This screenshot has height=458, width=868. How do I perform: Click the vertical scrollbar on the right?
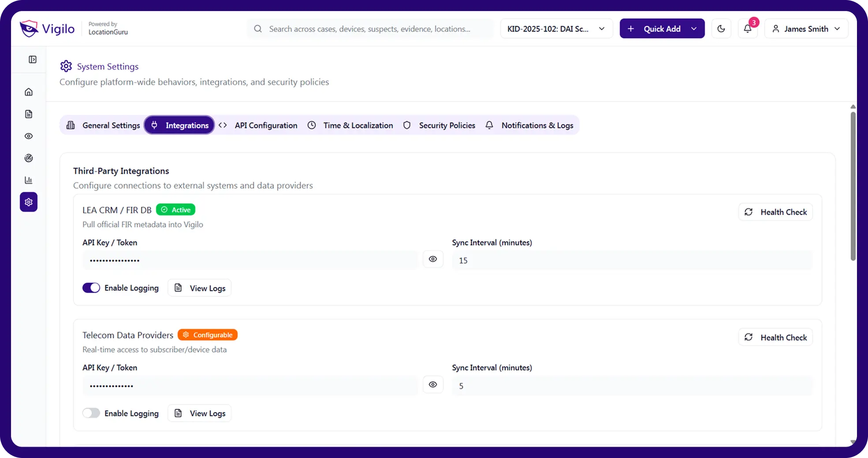click(x=853, y=185)
